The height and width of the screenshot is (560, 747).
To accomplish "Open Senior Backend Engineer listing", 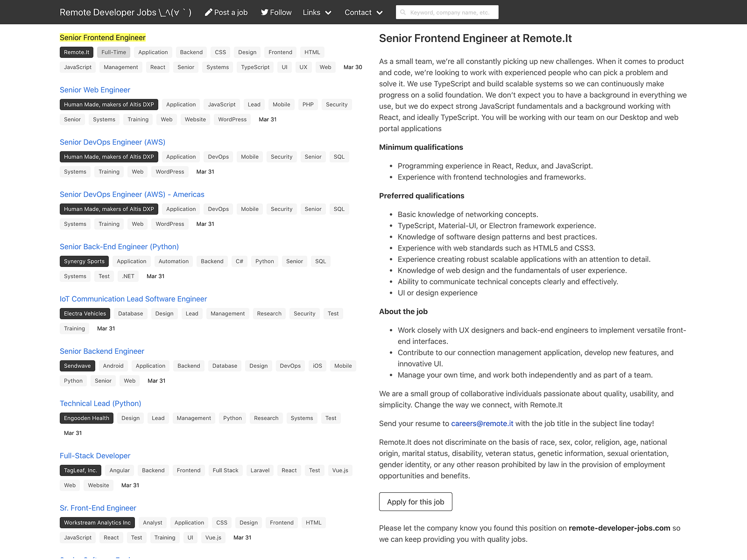I will [102, 351].
